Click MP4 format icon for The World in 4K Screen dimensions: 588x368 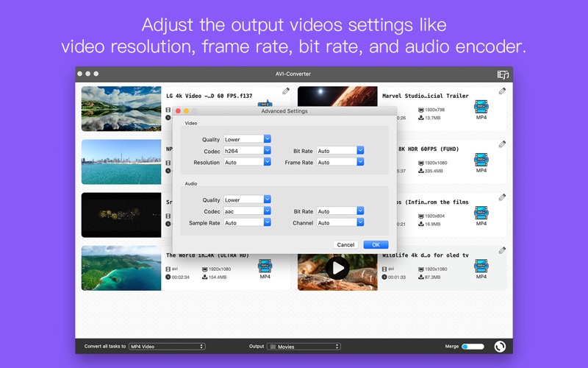point(265,266)
